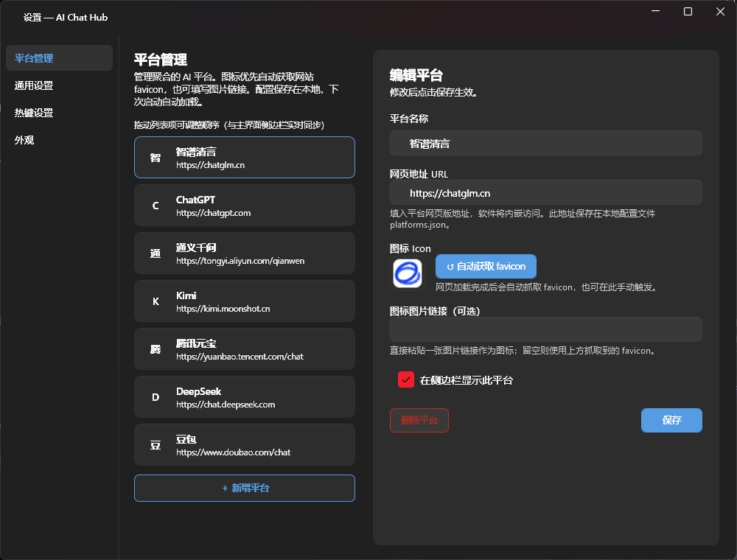
Task: Click the https://chatgpt.com URL text
Action: point(214,213)
